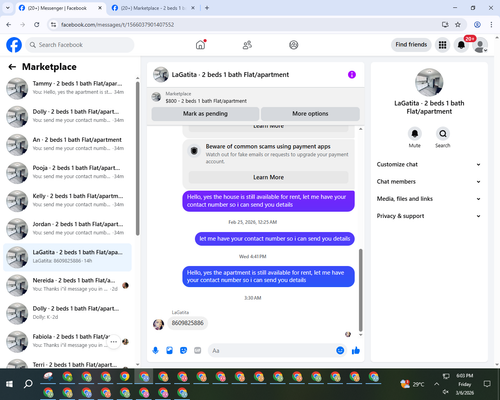Open the Friends icon in top navigation
The height and width of the screenshot is (400, 500).
pyautogui.click(x=247, y=45)
